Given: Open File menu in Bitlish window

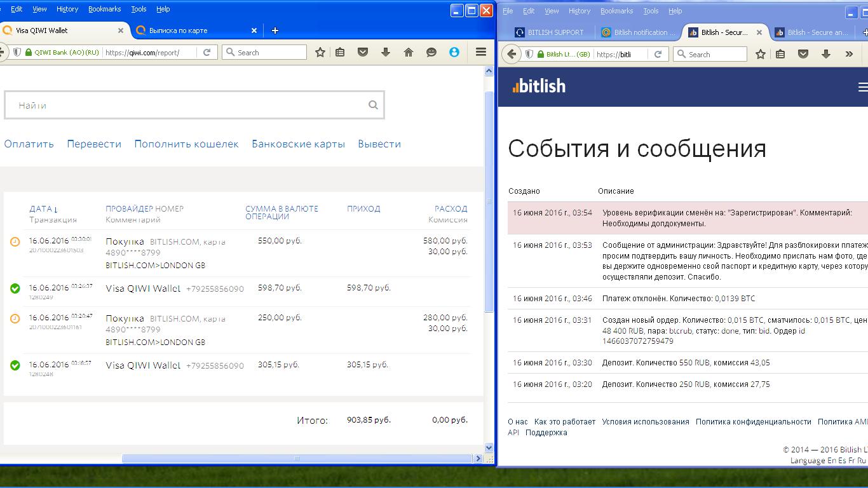Looking at the screenshot, I should (x=507, y=11).
